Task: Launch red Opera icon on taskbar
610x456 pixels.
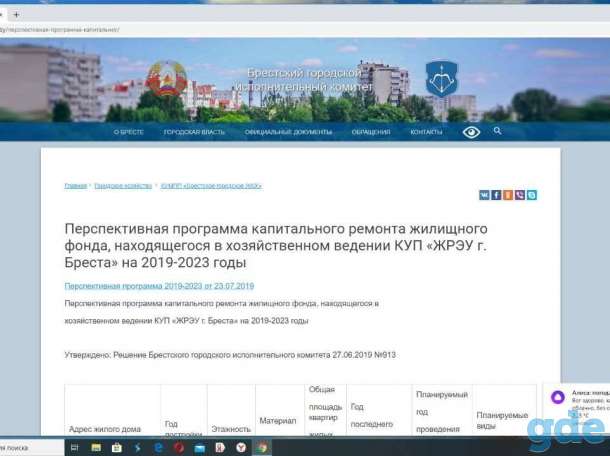Action: 179,448
